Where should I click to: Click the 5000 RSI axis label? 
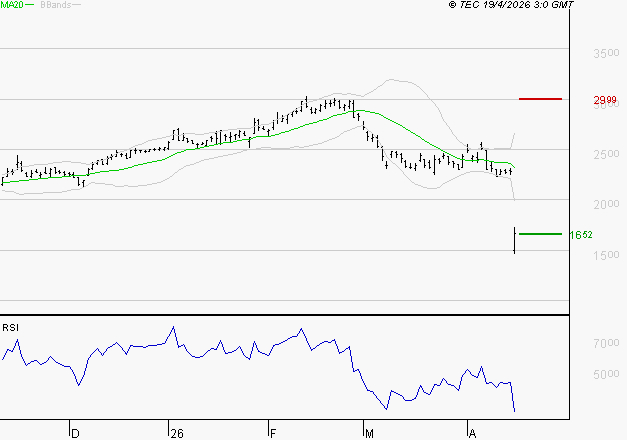click(606, 375)
